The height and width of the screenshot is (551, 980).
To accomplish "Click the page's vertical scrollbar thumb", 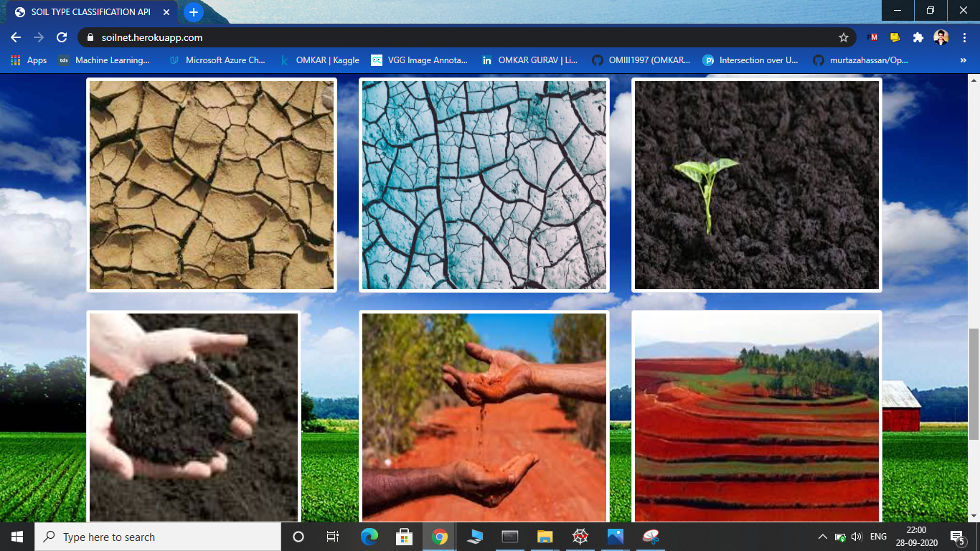I will [x=974, y=384].
